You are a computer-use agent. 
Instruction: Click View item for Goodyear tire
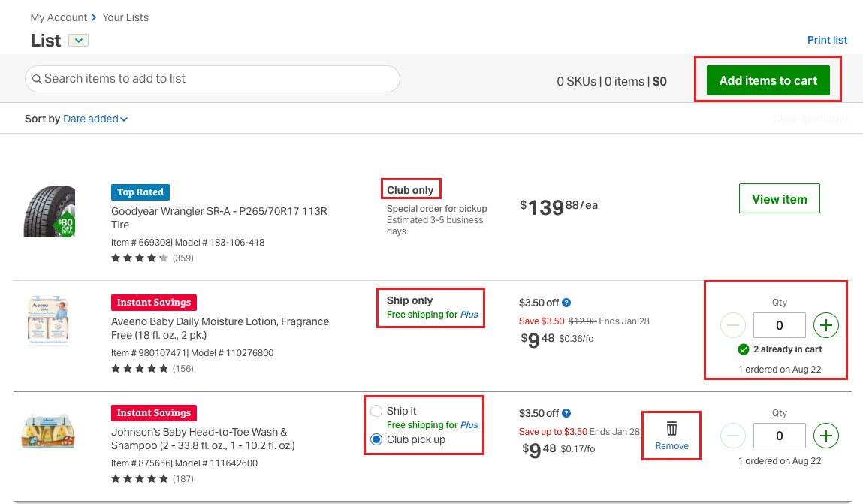[x=779, y=199]
